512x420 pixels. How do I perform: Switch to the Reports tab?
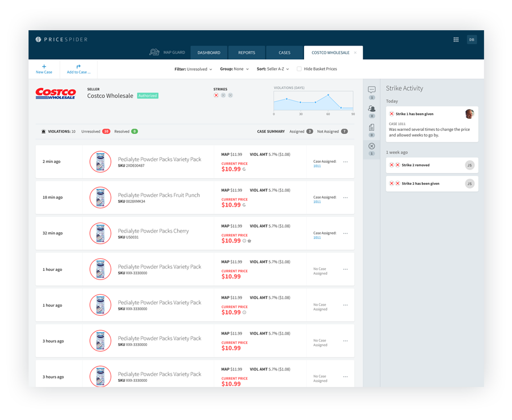[x=247, y=52]
